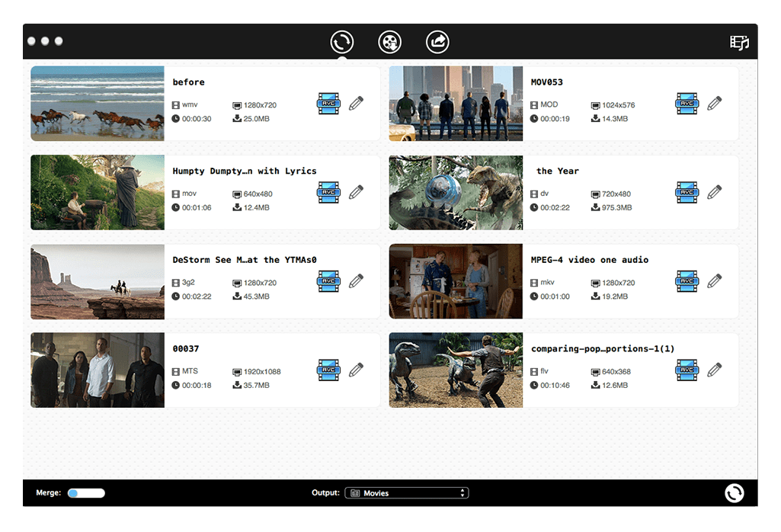Choose output format for comparing-pop video

687,370
